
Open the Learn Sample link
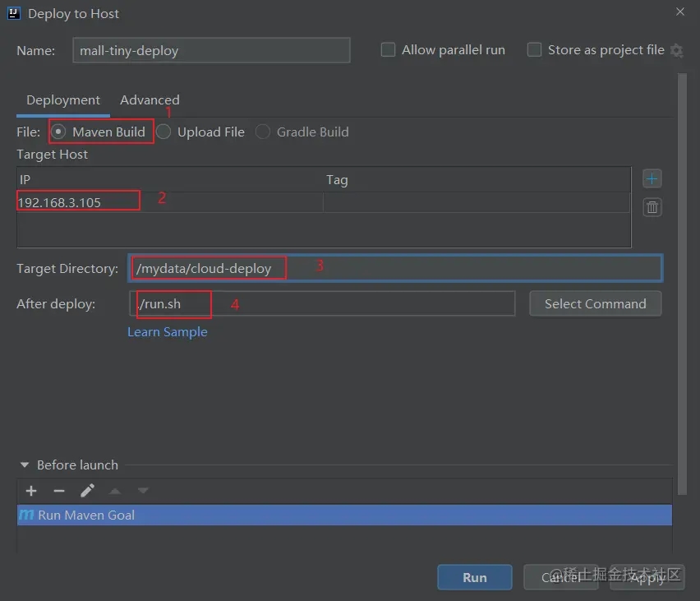[x=168, y=332]
